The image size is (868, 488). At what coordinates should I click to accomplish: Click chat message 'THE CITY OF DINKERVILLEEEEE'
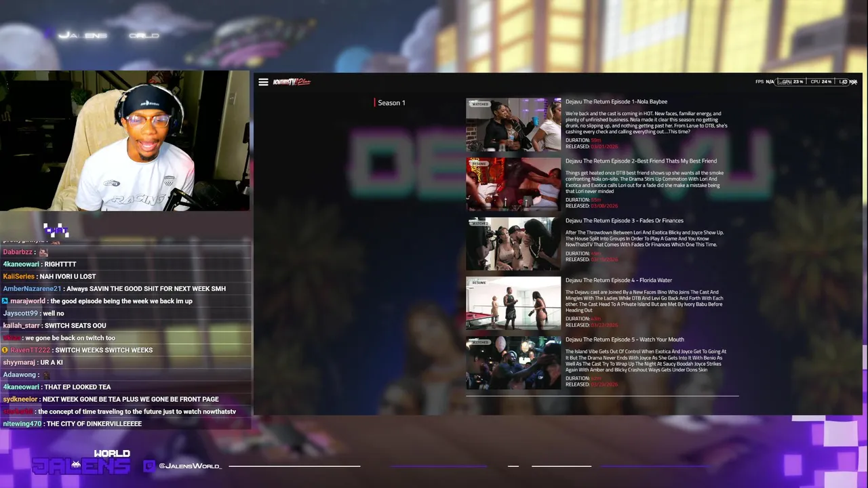[x=94, y=424]
